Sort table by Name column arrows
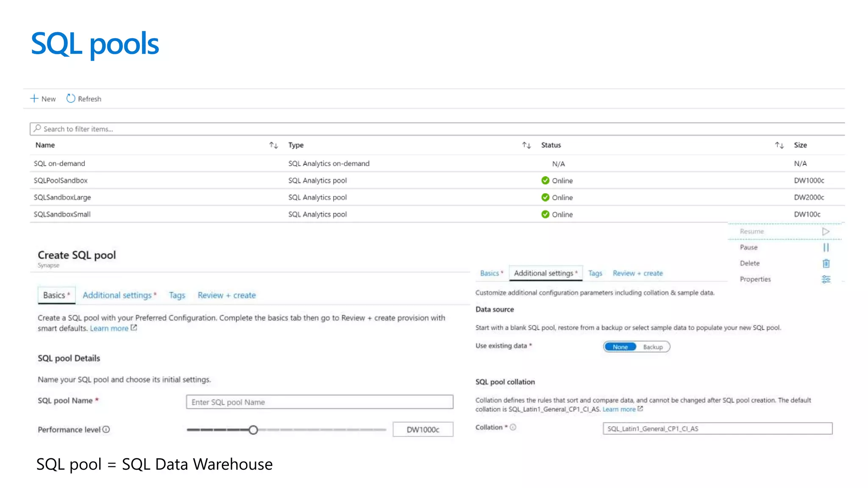The image size is (868, 488). [x=273, y=145]
